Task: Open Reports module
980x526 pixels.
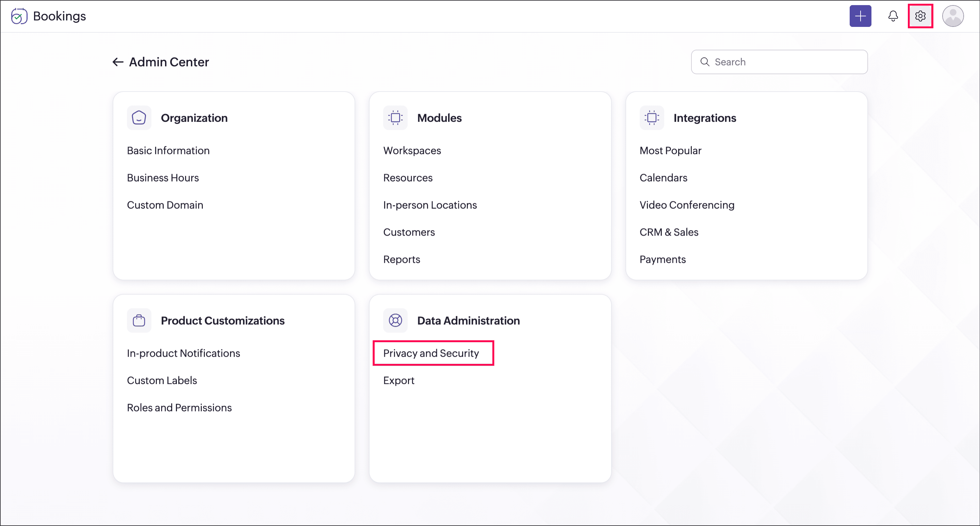Action: point(402,259)
